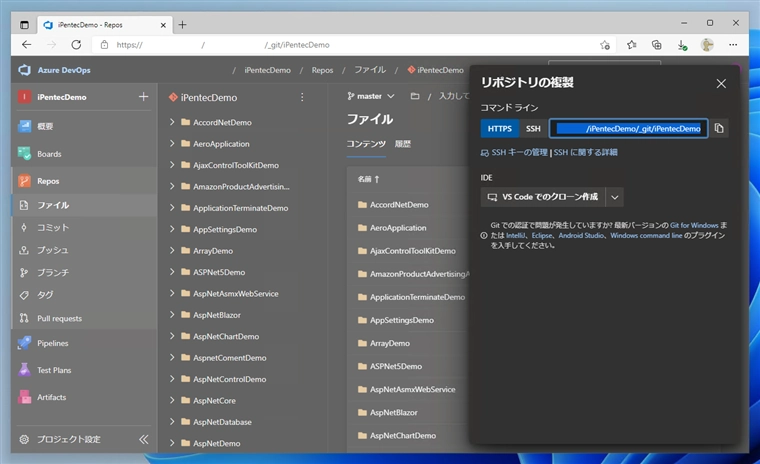Open the browser collections icon
This screenshot has height=464, width=760.
[656, 45]
